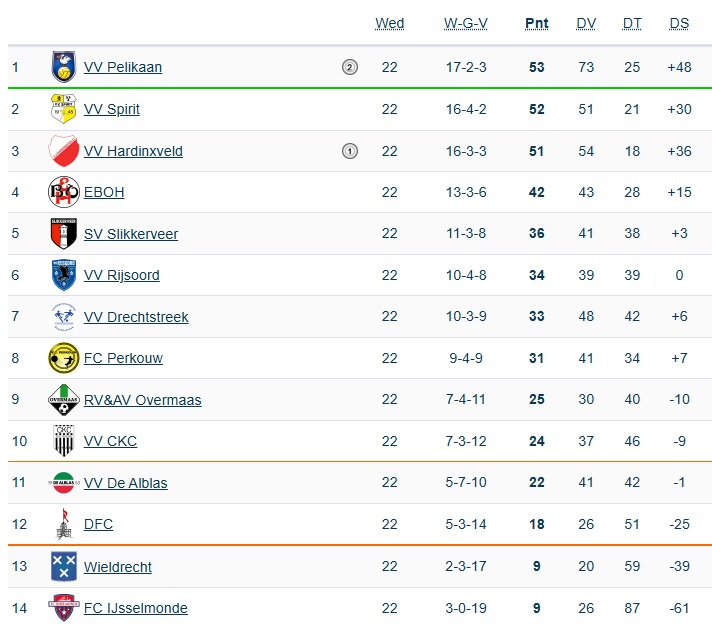Viewport: 712px width, 628px height.
Task: Open the VV Rijsoord team link
Action: pos(122,275)
